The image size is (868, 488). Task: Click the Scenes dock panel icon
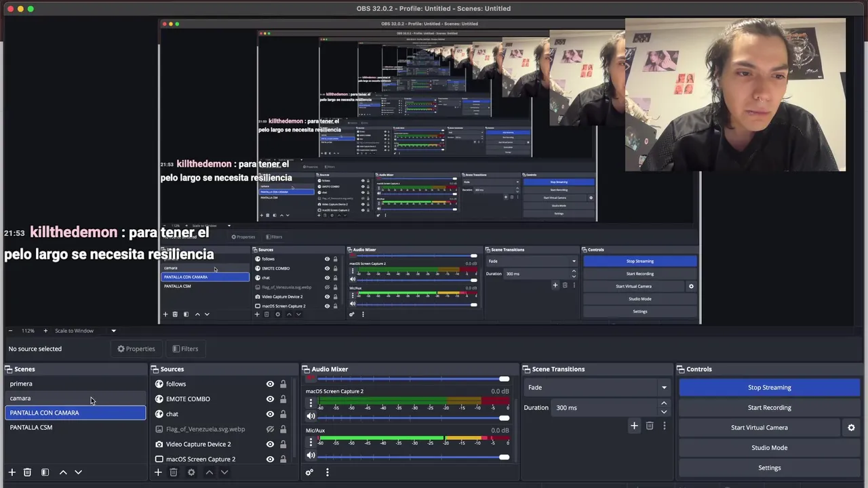(x=9, y=369)
